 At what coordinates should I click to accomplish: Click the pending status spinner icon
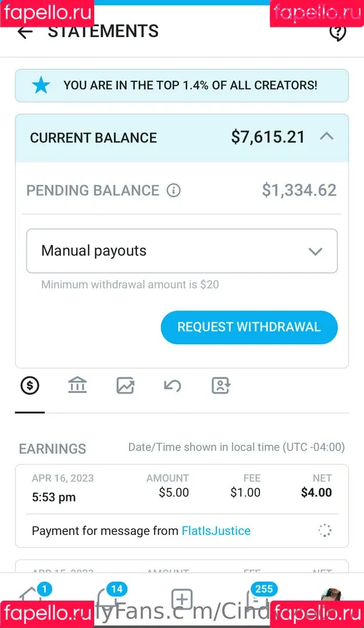[324, 530]
